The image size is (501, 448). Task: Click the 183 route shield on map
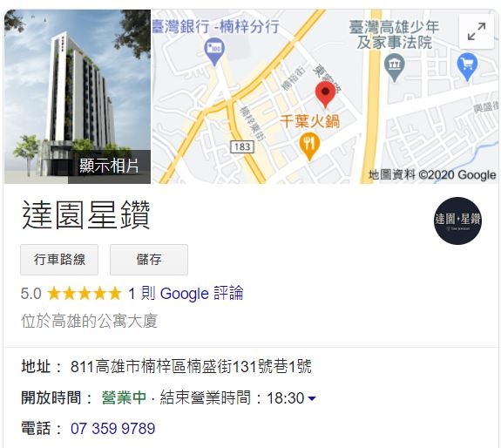point(242,146)
